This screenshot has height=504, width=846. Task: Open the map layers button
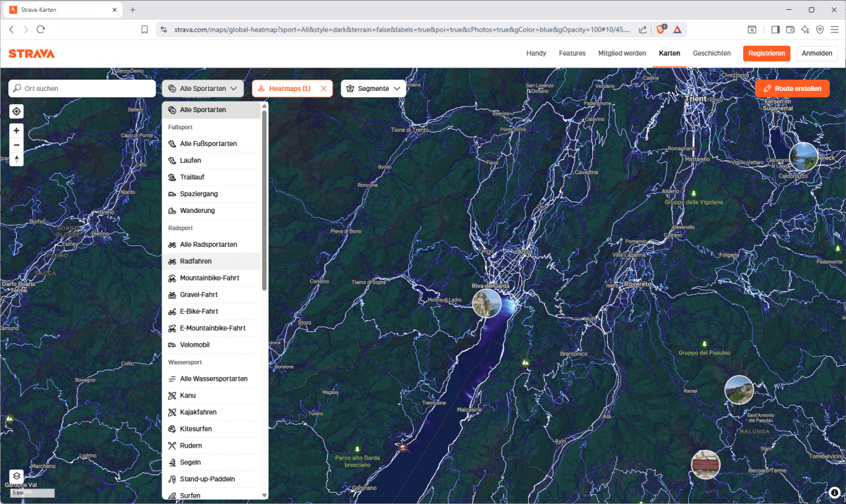click(16, 477)
